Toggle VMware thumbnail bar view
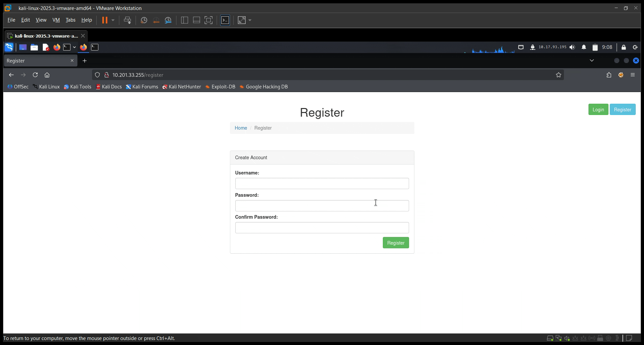 point(196,20)
